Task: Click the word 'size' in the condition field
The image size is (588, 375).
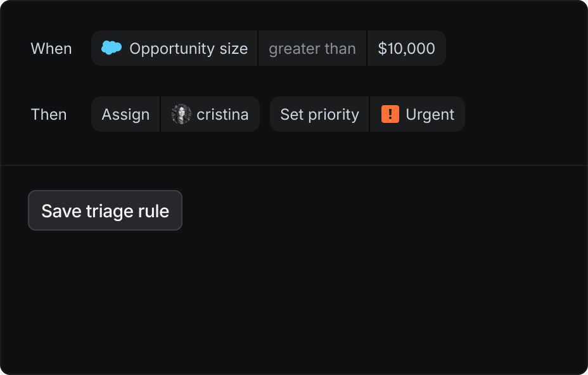Action: click(x=233, y=48)
